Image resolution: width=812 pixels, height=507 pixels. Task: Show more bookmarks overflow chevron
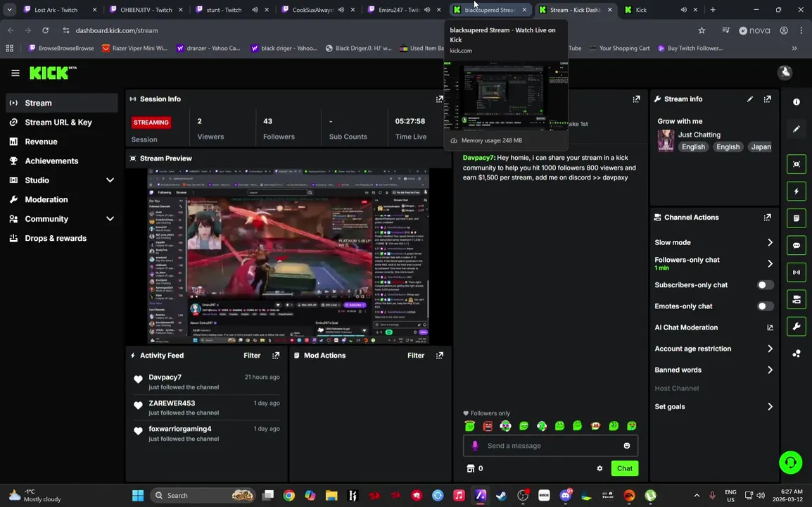pyautogui.click(x=794, y=48)
